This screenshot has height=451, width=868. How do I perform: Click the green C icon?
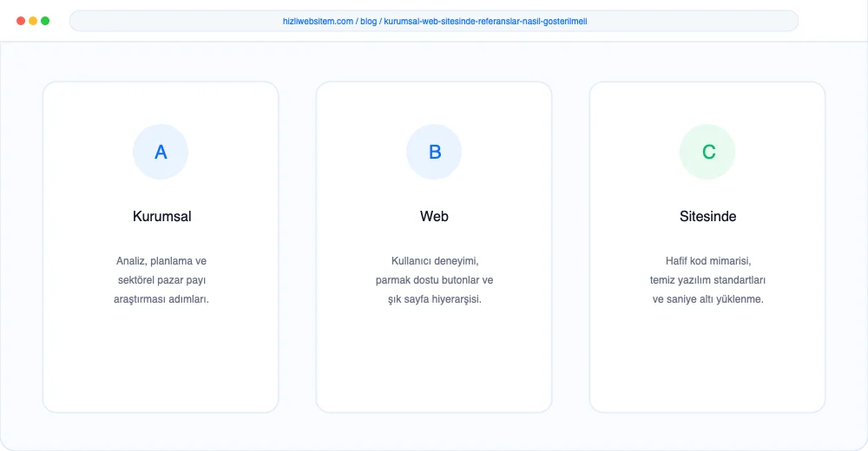click(x=707, y=152)
